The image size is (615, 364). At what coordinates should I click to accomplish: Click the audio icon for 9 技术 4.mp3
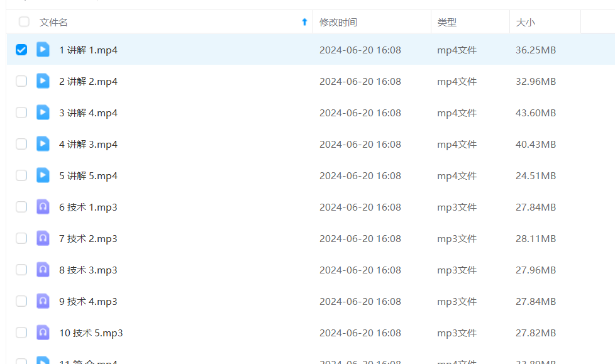43,301
